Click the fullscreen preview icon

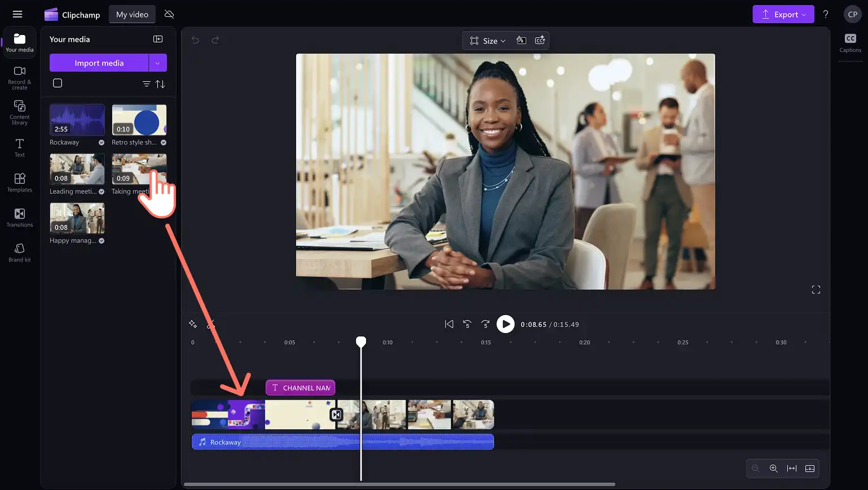[816, 290]
